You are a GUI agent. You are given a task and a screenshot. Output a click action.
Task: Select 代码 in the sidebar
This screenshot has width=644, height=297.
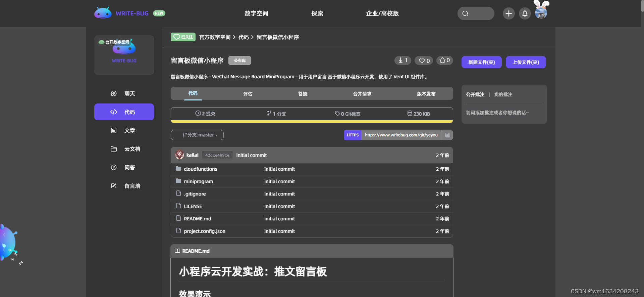pyautogui.click(x=124, y=112)
